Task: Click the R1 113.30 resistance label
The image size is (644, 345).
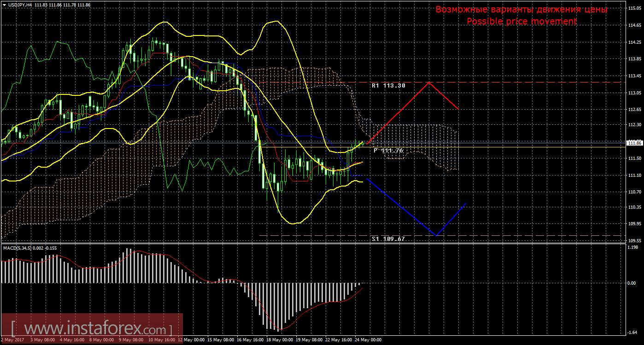Action: 388,86
